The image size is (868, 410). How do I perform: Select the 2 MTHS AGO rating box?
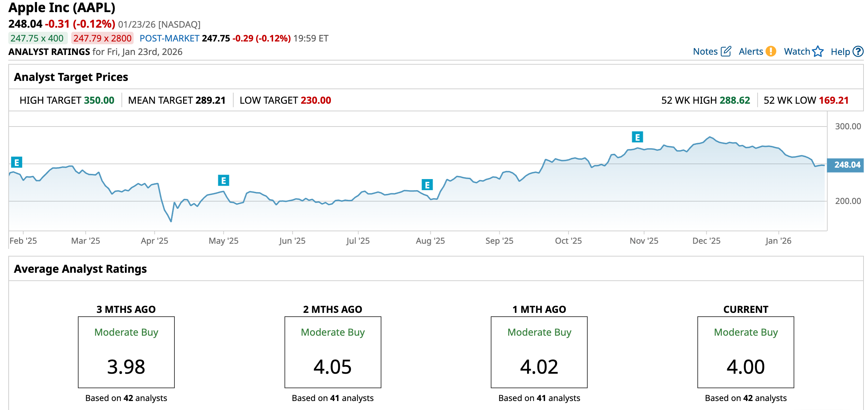point(333,352)
